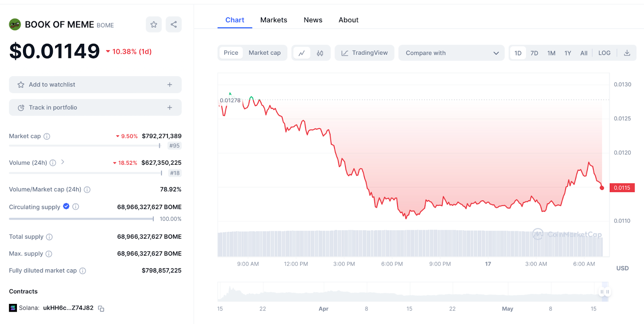The image size is (644, 324).
Task: Click the Fully diluted market cap info icon
Action: [x=83, y=271]
